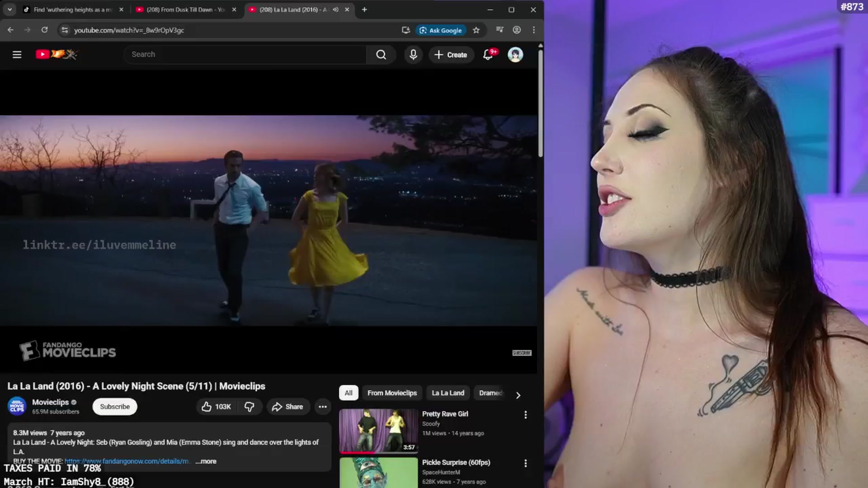The height and width of the screenshot is (488, 868).
Task: Click Subscribe watermark in video corner
Action: pos(522,353)
